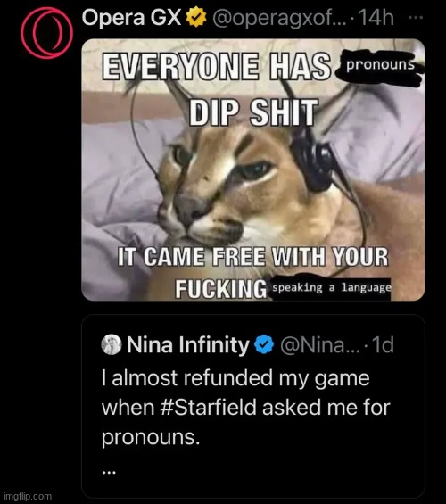Click the 14h timestamp on the tweet
Viewport: 446px width, 504px height.
pyautogui.click(x=376, y=17)
